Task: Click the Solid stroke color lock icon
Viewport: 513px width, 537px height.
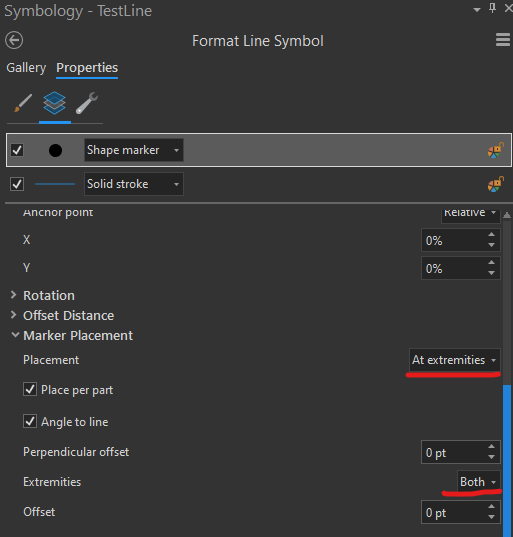Action: tap(496, 184)
